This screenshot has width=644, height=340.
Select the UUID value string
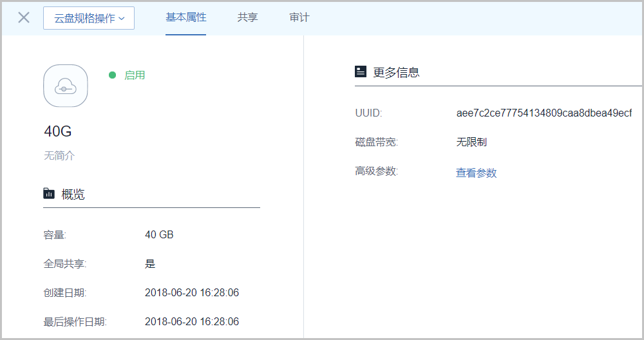544,113
